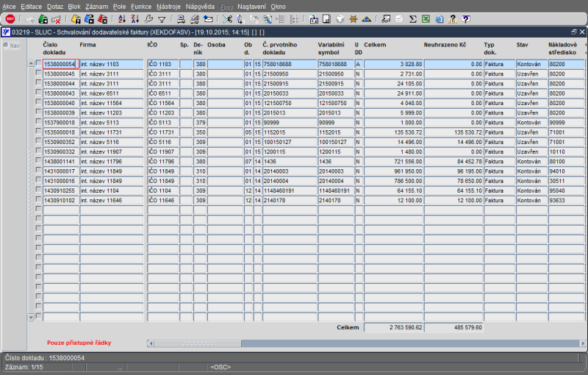Image resolution: width=588 pixels, height=375 pixels.
Task: Tick the checkbox for document 1438001141
Action: (39, 160)
